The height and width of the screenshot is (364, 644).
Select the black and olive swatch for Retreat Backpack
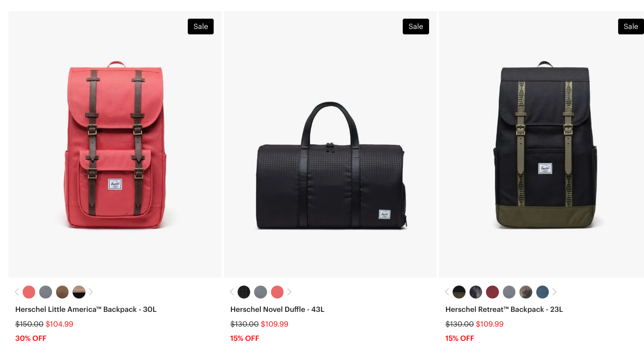[459, 292]
